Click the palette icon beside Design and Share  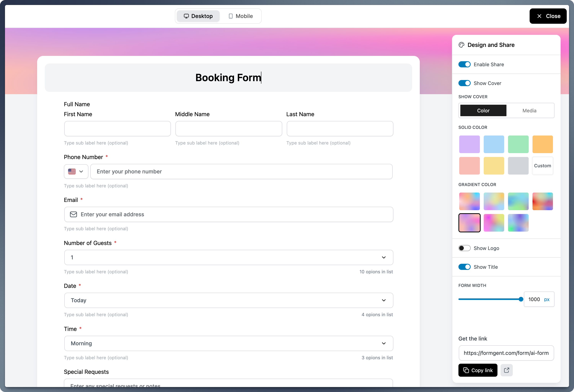click(x=461, y=45)
